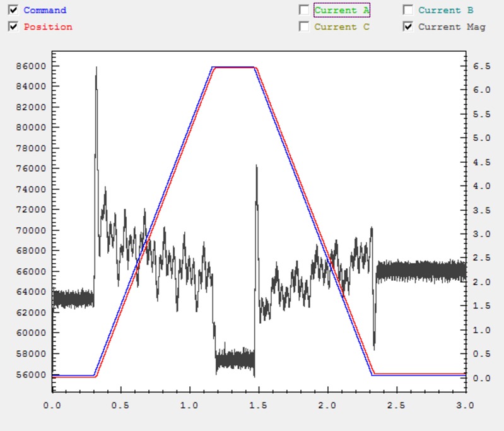Enable the Current A checkbox
The width and height of the screenshot is (504, 431).
click(304, 10)
